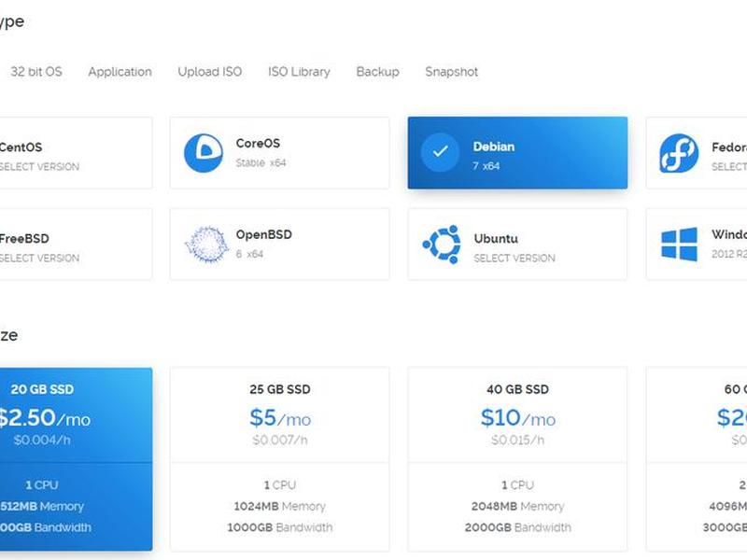Choose the OpenBSD 6 x64 card
The image size is (747, 560).
point(279,245)
